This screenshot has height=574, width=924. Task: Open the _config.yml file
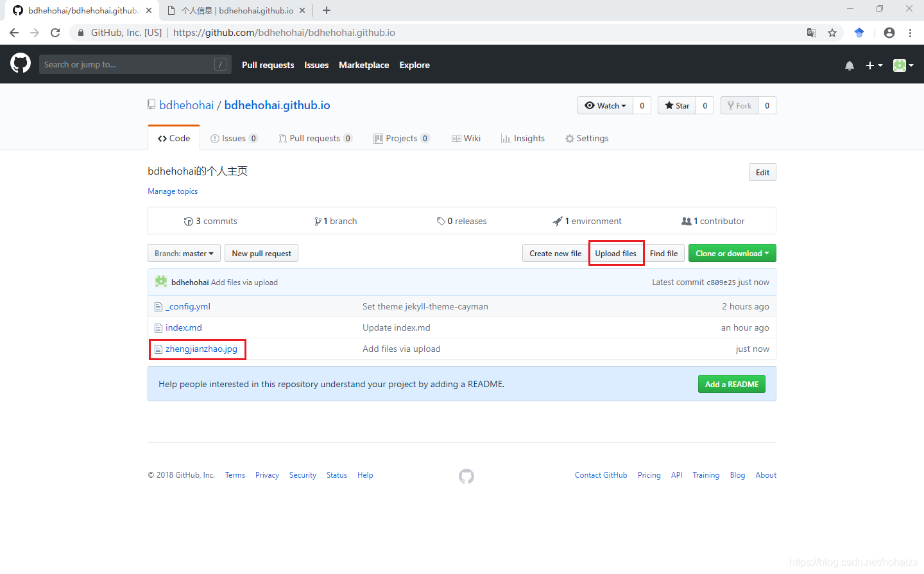188,306
